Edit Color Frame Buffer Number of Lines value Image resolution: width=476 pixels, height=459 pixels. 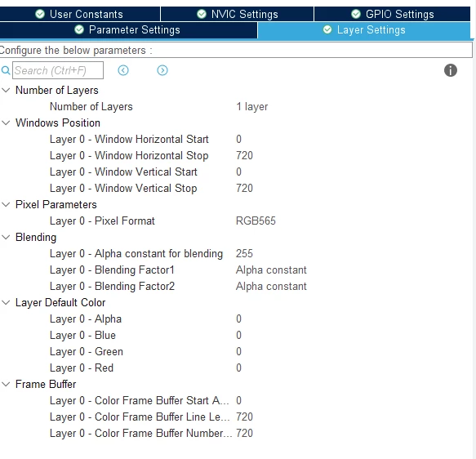point(244,433)
